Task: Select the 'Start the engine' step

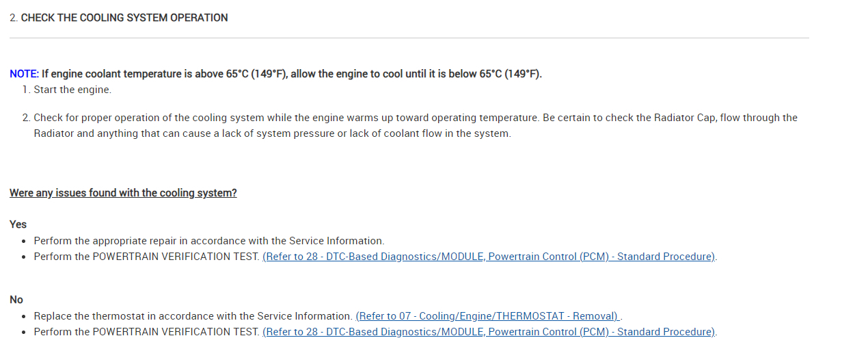Action: tap(72, 90)
